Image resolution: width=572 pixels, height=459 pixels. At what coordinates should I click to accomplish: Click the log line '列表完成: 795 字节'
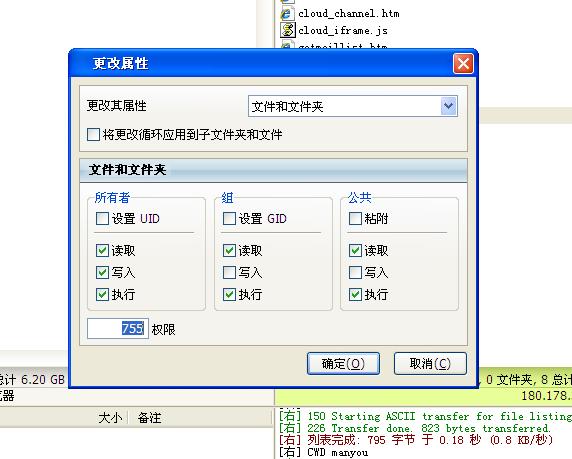(416, 440)
